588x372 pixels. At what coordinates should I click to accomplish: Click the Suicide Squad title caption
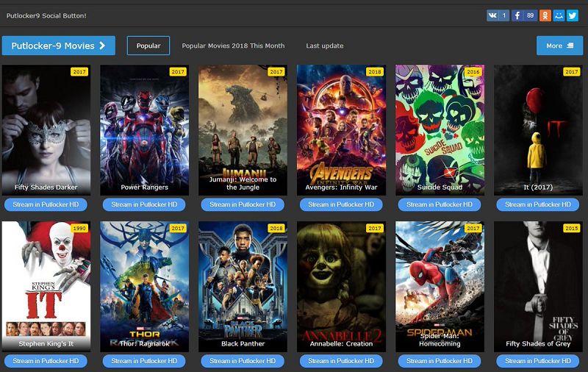tap(440, 187)
